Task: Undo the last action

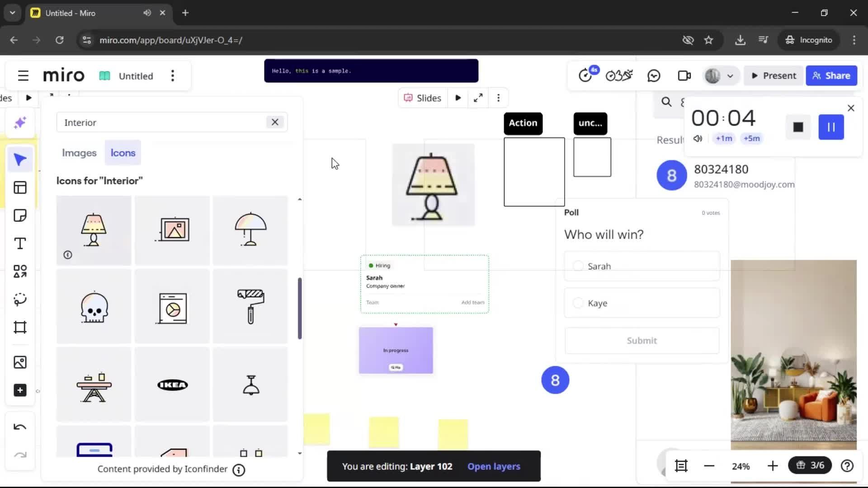Action: 20,427
